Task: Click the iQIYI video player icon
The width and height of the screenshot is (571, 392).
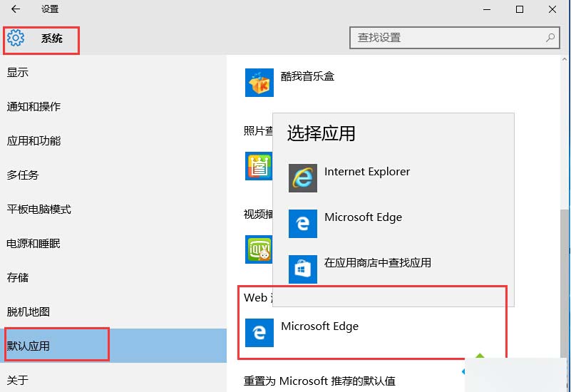Action: click(259, 249)
